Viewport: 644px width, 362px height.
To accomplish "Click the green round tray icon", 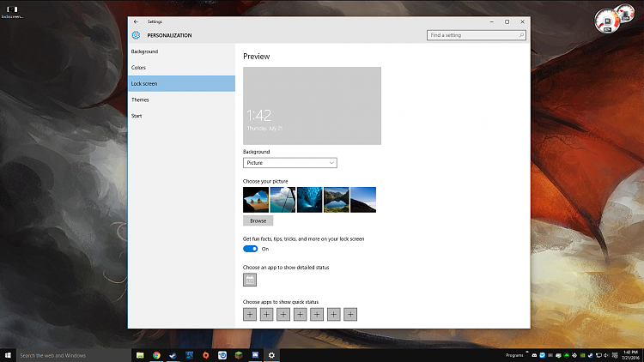I will [567, 355].
